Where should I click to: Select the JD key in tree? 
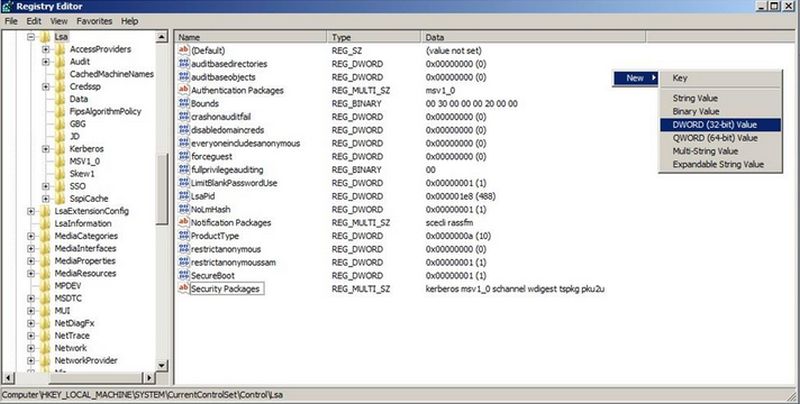(74, 136)
